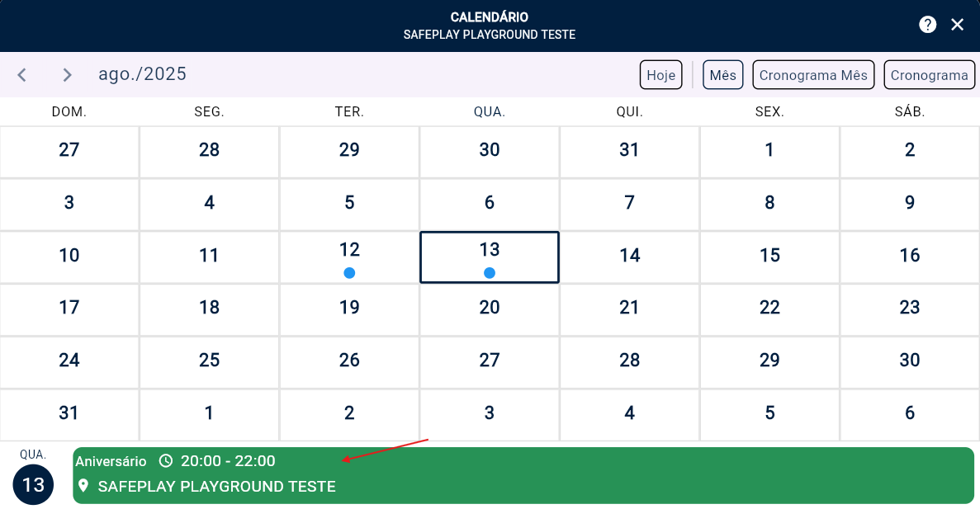980x509 pixels.
Task: Pick Friday August 1 date cell
Action: (769, 150)
